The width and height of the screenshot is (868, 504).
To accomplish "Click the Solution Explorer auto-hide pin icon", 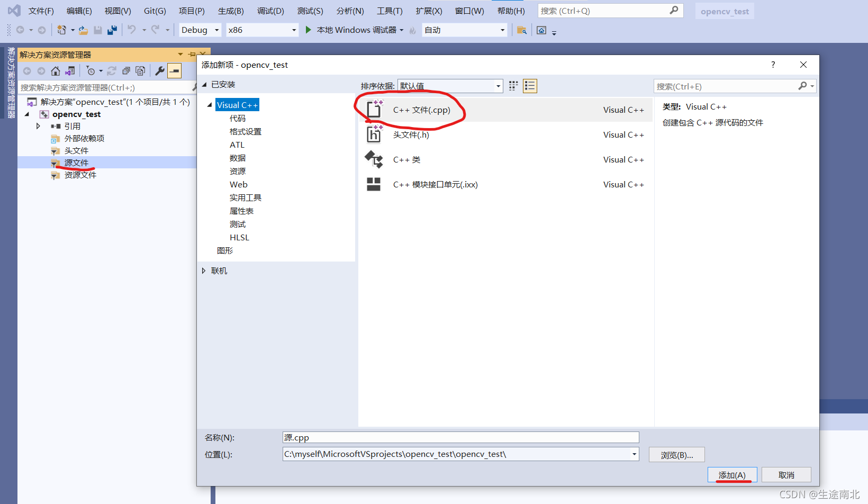I will (192, 55).
